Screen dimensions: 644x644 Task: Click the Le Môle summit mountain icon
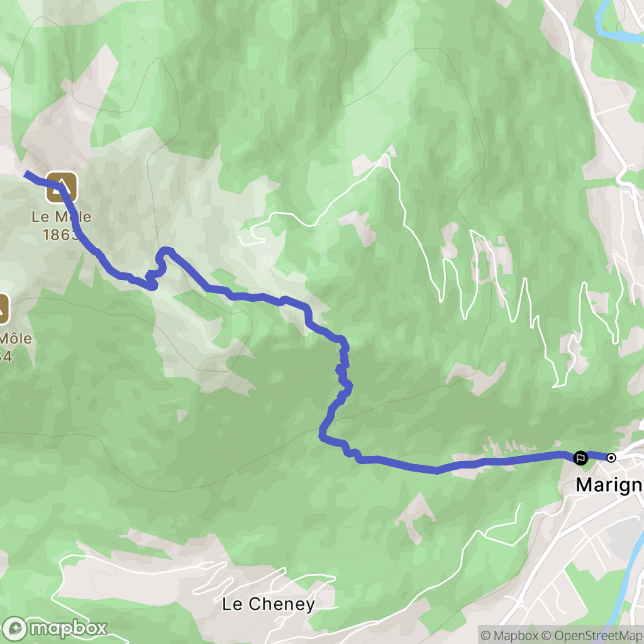click(62, 187)
